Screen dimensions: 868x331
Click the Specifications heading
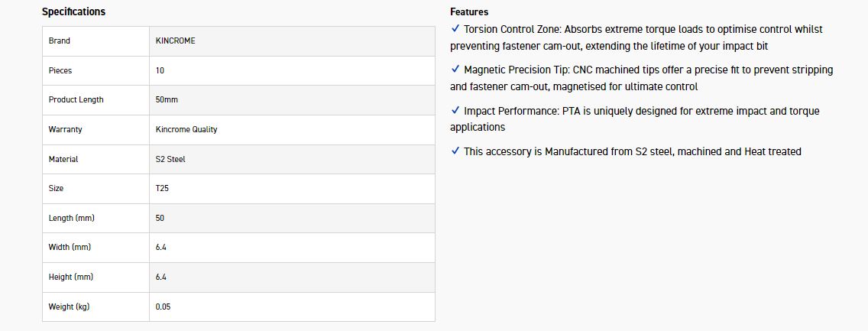coord(73,11)
